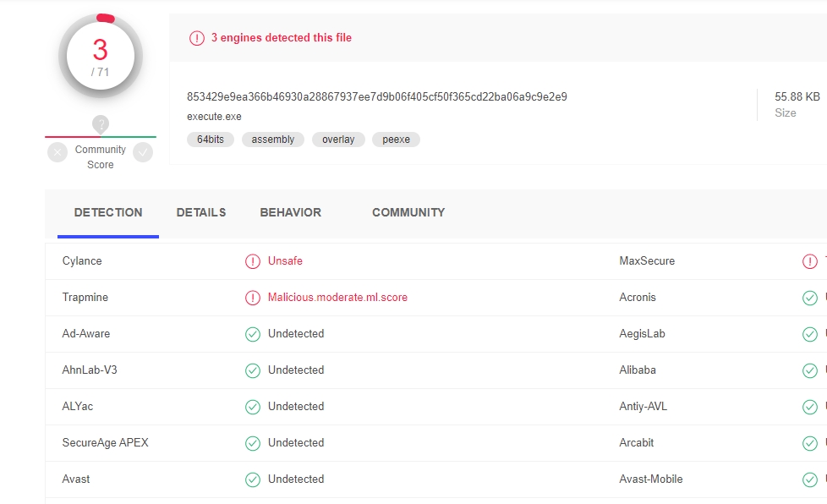Click the file SHA-256 hash text

coord(377,97)
